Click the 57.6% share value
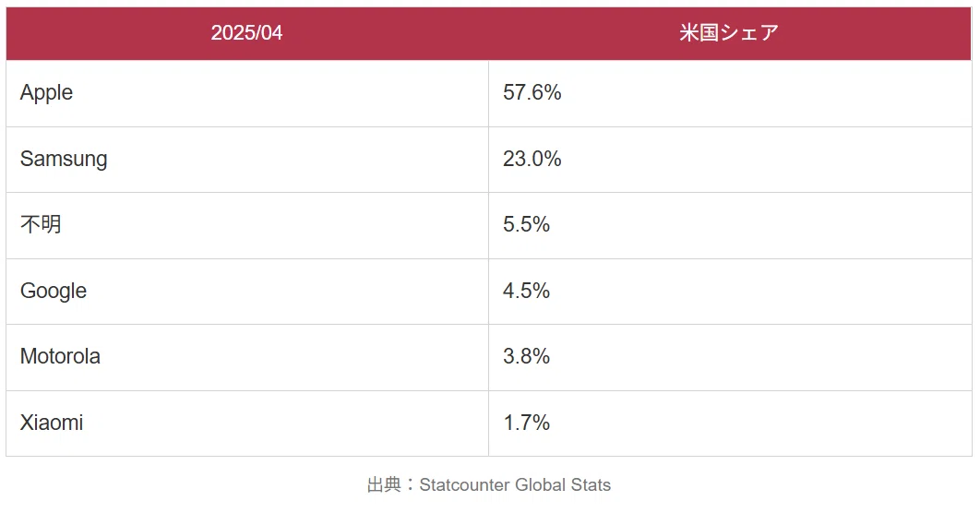Screen dimensions: 980x513 coord(532,92)
